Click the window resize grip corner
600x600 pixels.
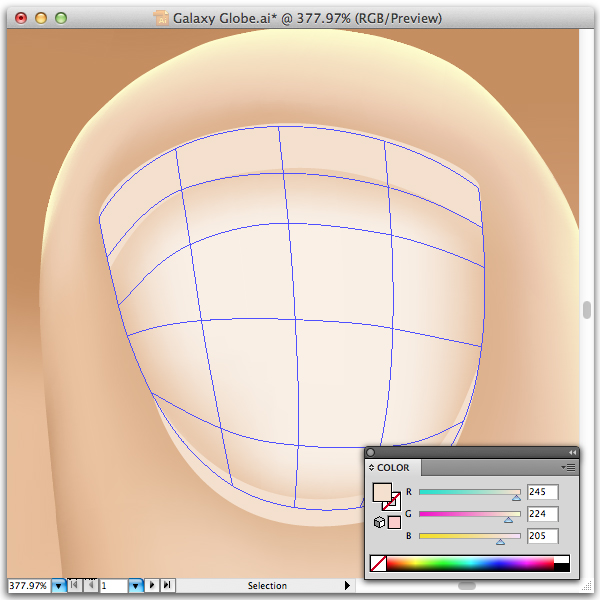587,586
